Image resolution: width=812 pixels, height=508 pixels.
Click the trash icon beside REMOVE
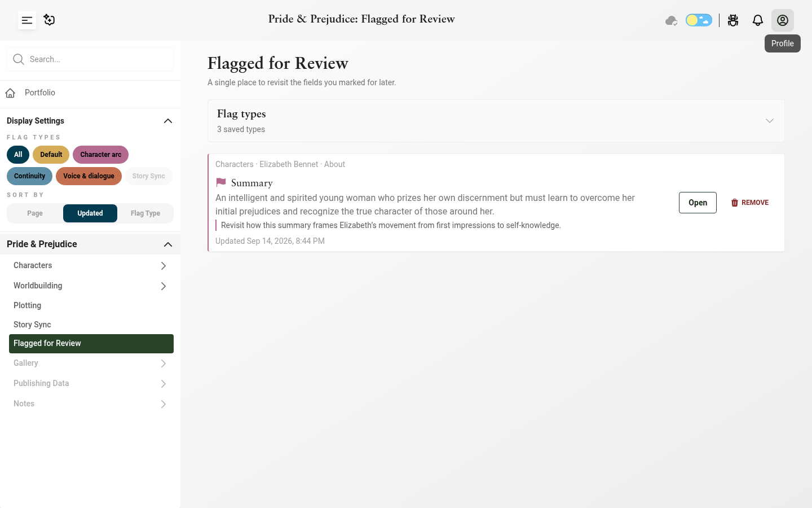[735, 203]
